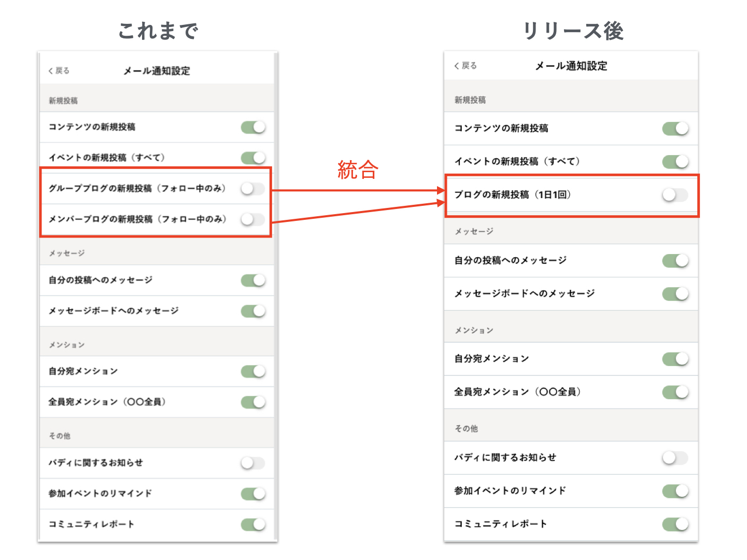747x560 pixels.
Task: Turn on ブログの新規投稿（1日1回） switch
Action: click(x=675, y=195)
